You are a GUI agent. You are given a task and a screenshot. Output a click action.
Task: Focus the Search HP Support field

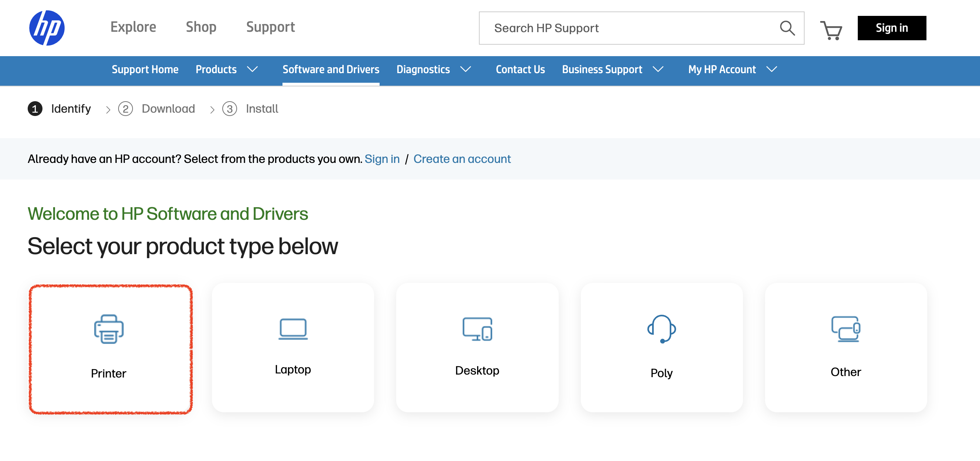coord(628,28)
